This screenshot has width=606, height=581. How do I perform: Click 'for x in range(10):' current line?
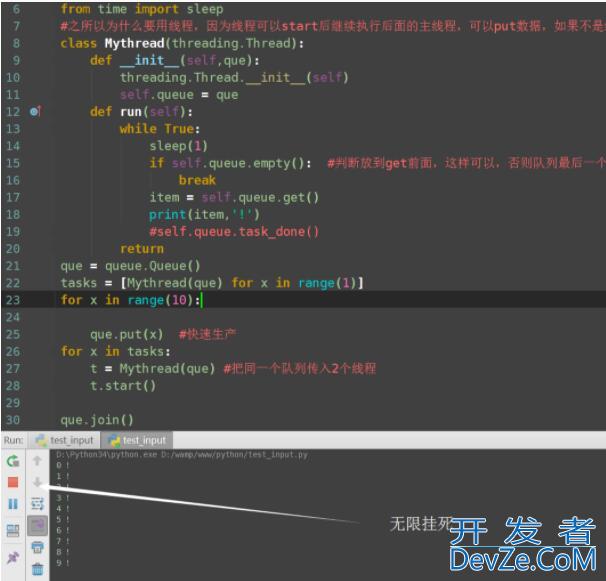pos(130,300)
